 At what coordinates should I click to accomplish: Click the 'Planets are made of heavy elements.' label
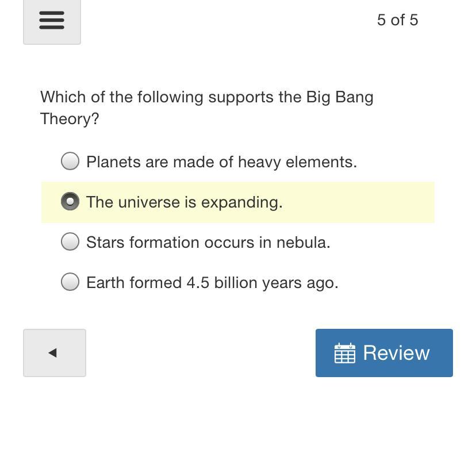(221, 162)
